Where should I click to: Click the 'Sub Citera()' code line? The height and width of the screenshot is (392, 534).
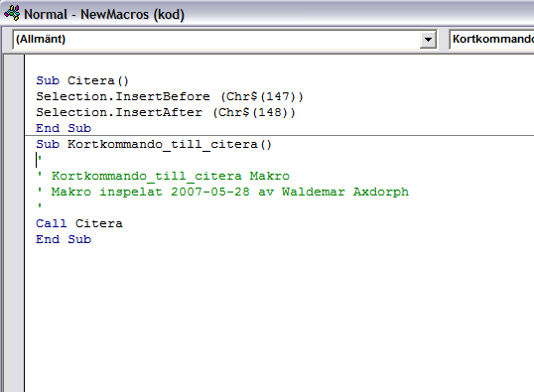[x=82, y=80]
